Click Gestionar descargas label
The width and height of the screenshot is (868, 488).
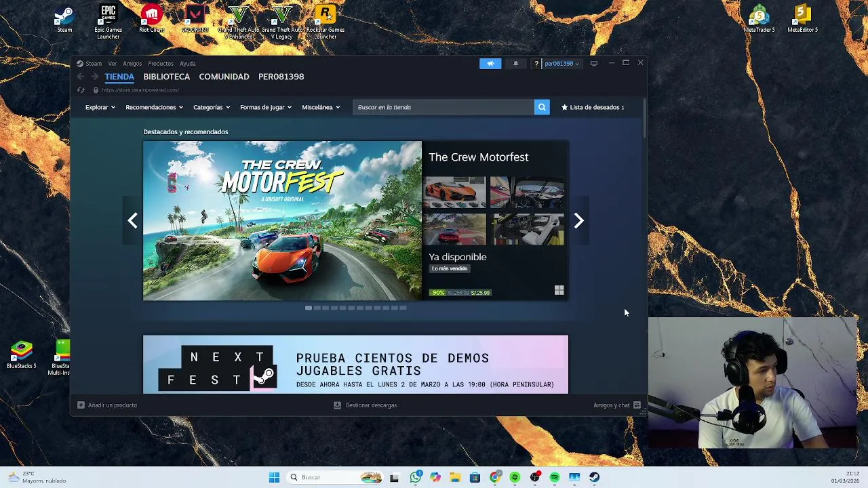point(371,405)
